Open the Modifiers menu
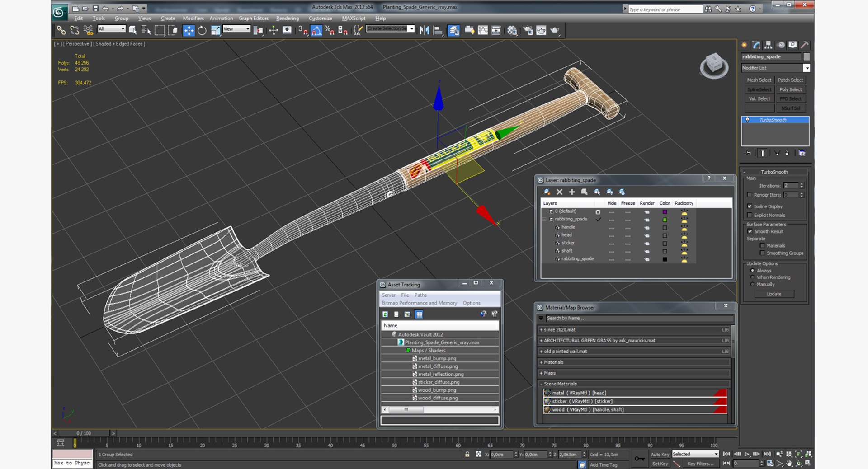Image resolution: width=868 pixels, height=469 pixels. point(193,18)
